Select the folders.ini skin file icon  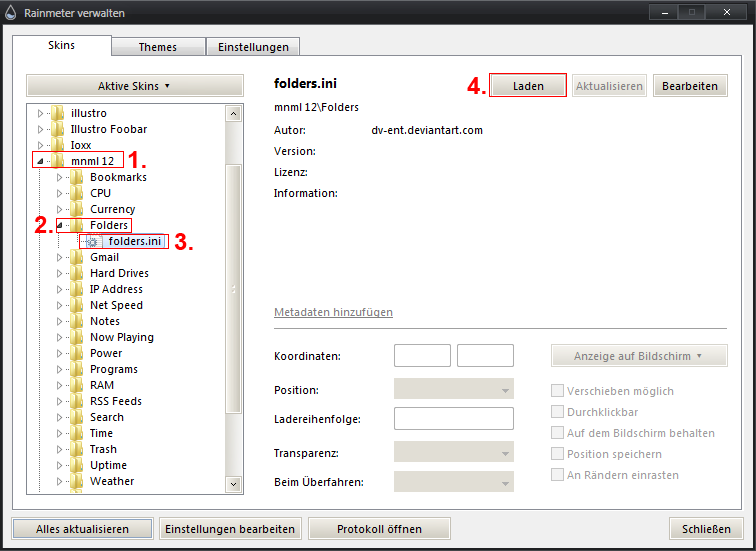point(93,242)
